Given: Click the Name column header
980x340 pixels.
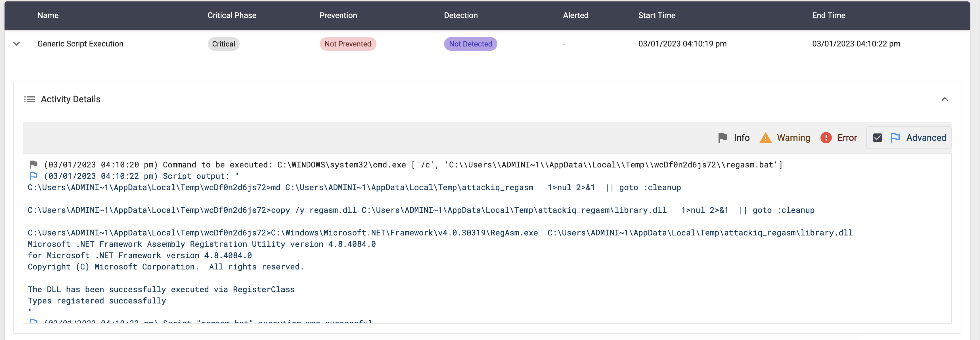Looking at the screenshot, I should (x=48, y=16).
